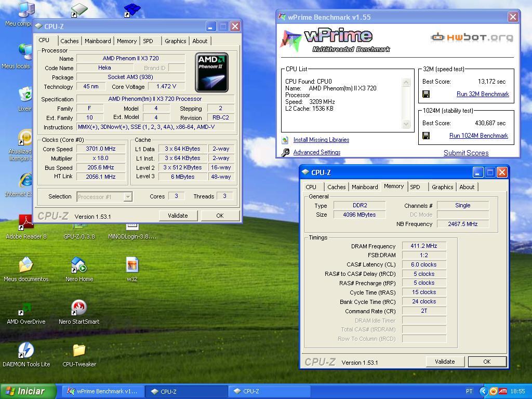Click the CPU List scrollbar down arrow

pos(406,124)
